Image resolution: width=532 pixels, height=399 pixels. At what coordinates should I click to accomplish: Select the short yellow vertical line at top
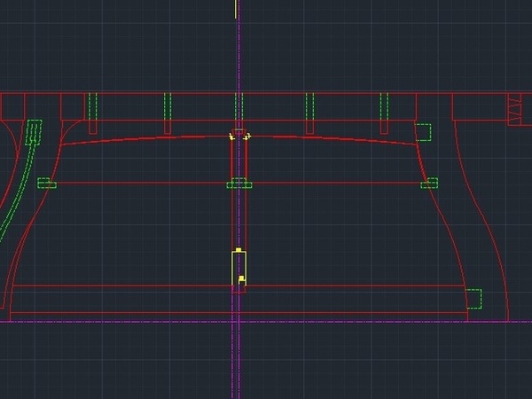click(x=235, y=8)
